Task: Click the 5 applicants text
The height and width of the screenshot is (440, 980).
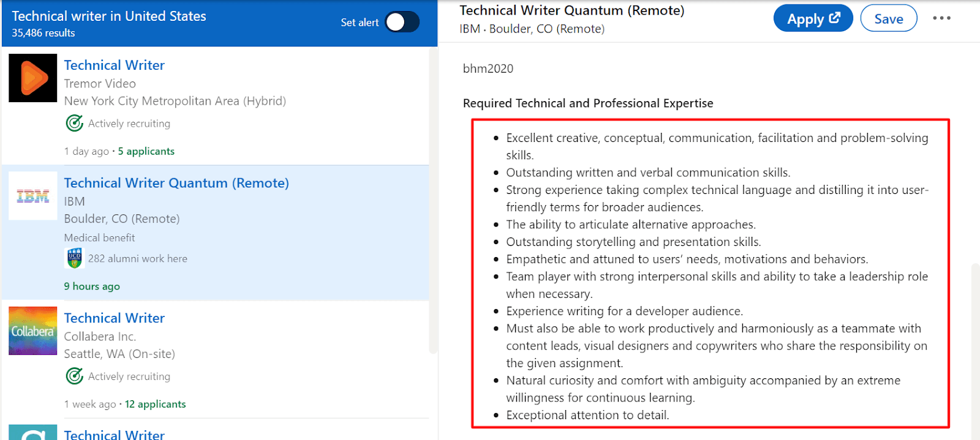Action: [146, 151]
